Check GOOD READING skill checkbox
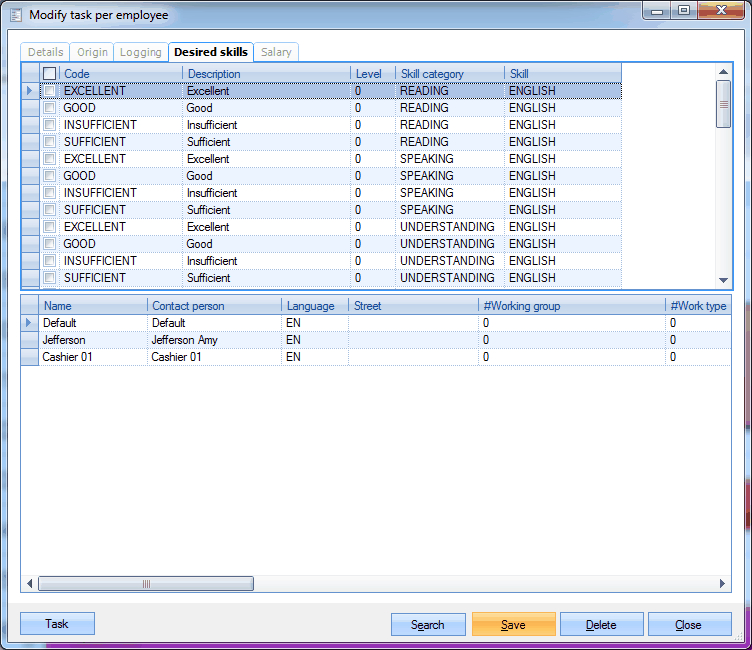This screenshot has width=752, height=650. [x=49, y=107]
